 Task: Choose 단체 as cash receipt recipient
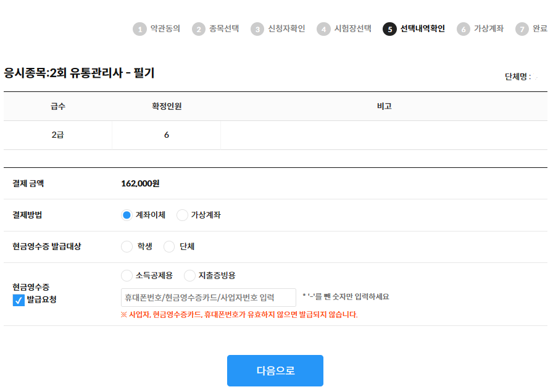(x=169, y=247)
